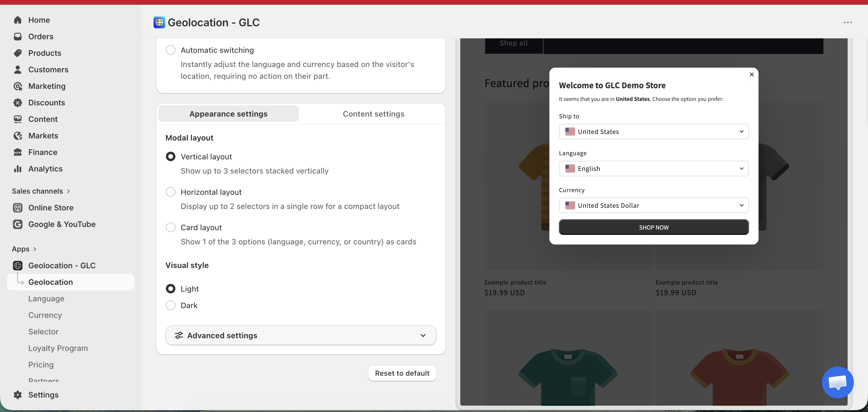This screenshot has height=412, width=868.
Task: Click the Modal layout heading
Action: pyautogui.click(x=189, y=138)
